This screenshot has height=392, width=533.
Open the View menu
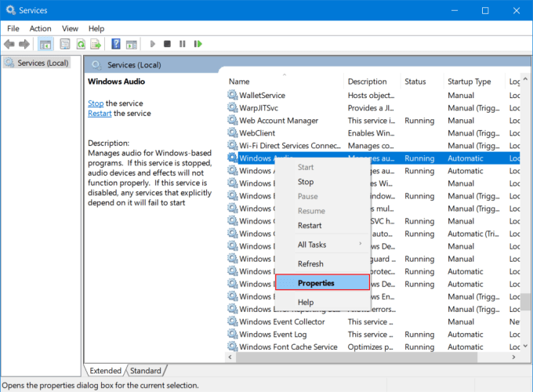click(x=70, y=28)
